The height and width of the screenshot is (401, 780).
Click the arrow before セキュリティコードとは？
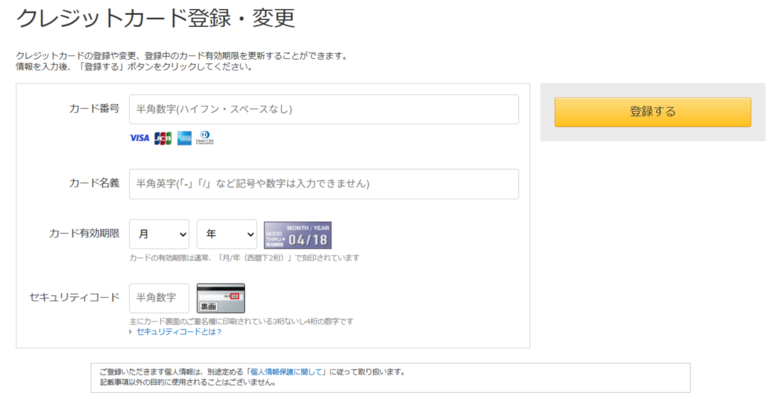pos(131,332)
